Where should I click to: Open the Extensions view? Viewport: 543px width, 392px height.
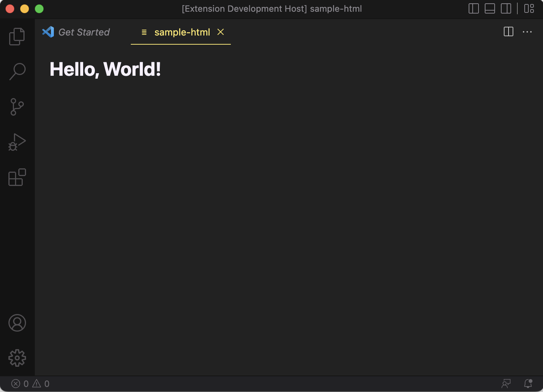click(17, 177)
